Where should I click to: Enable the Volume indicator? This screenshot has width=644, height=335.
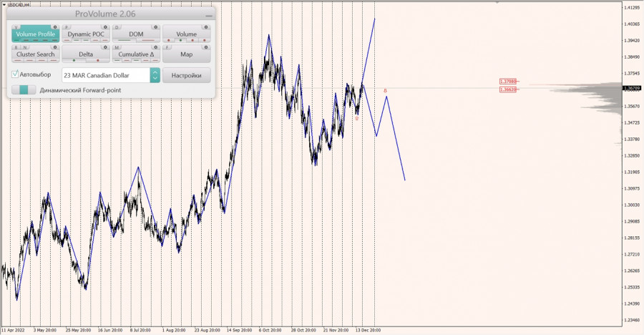187,34
